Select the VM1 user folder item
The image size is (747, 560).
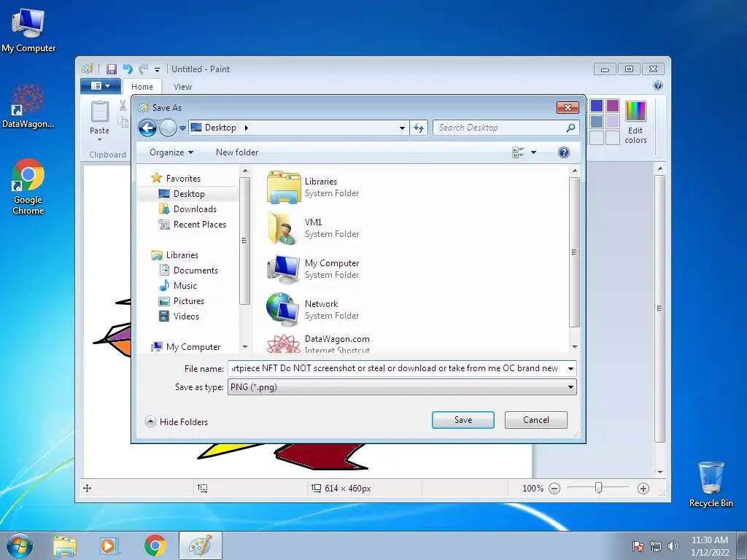click(x=313, y=228)
